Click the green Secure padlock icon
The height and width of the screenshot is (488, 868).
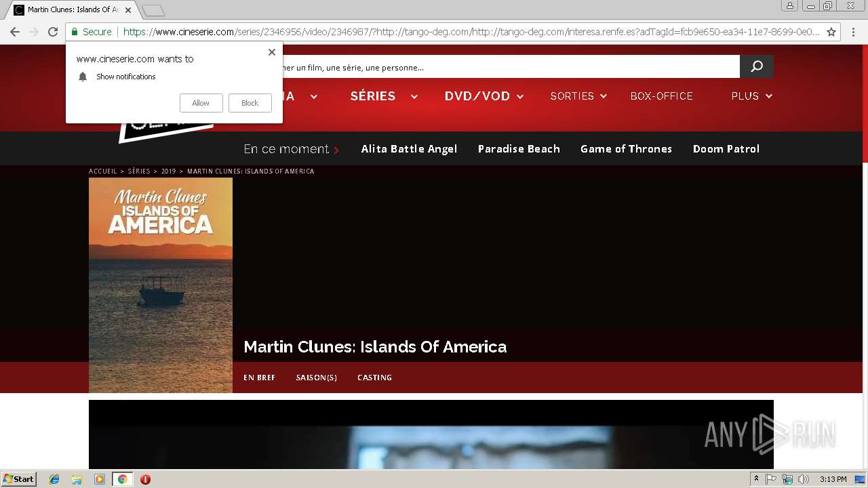pyautogui.click(x=75, y=32)
